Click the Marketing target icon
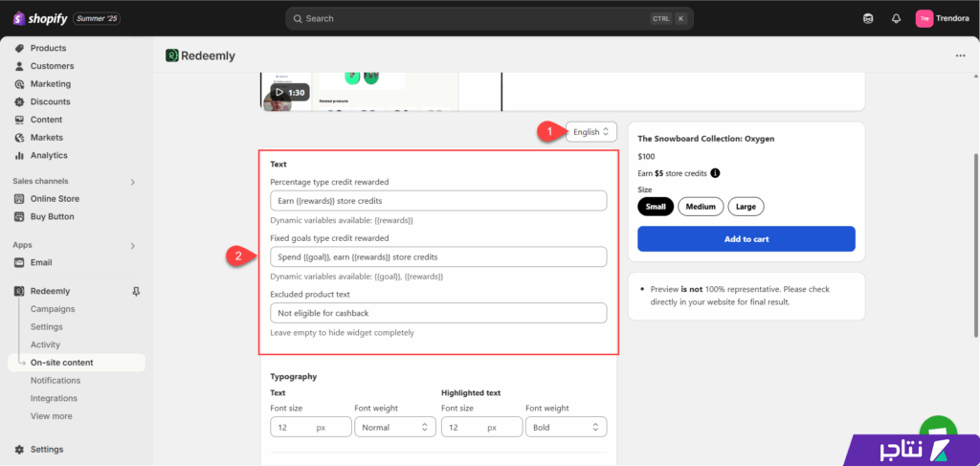Viewport: 980px width, 466px height. point(19,83)
